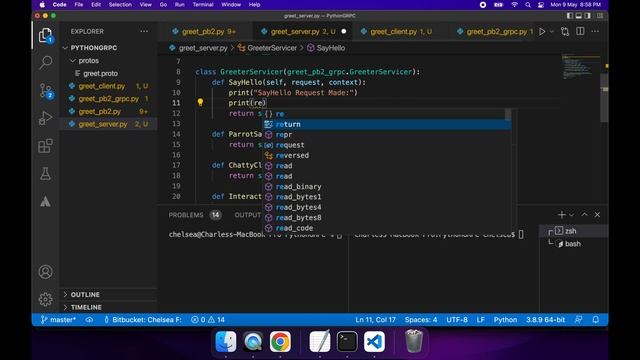
Task: Open the Selection menu in menu bar
Action: tap(120, 4)
